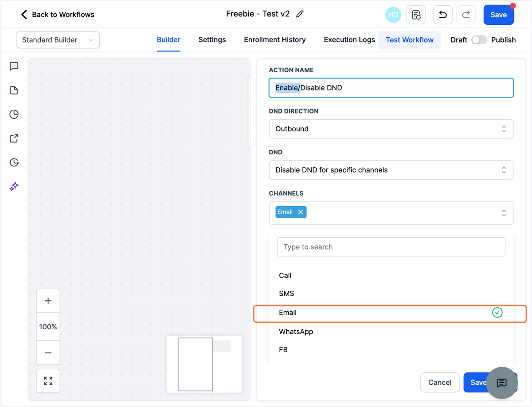Open sticky notes icon in sidebar

[x=14, y=90]
